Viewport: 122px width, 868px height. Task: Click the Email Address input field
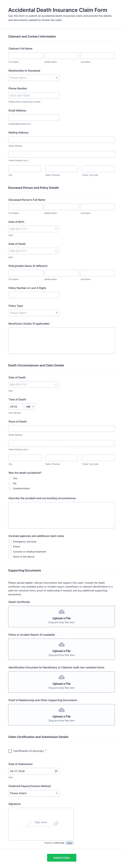34,118
